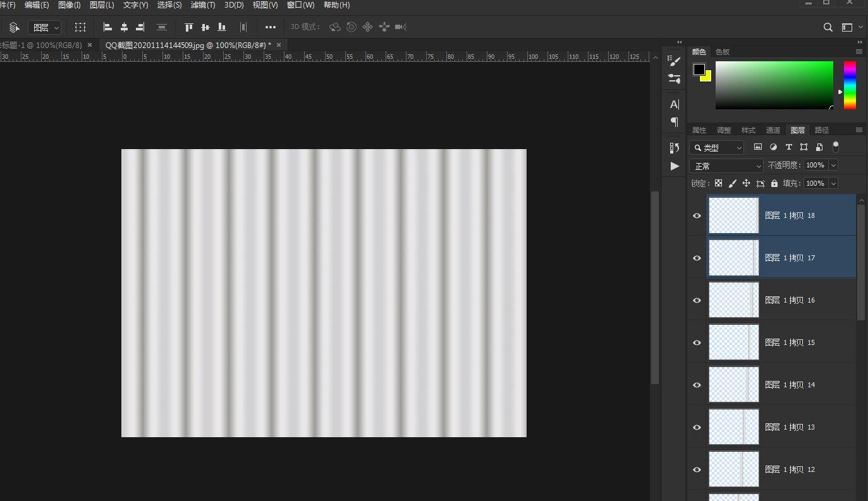Open the History panel icon
This screenshot has width=868, height=501.
click(x=675, y=148)
